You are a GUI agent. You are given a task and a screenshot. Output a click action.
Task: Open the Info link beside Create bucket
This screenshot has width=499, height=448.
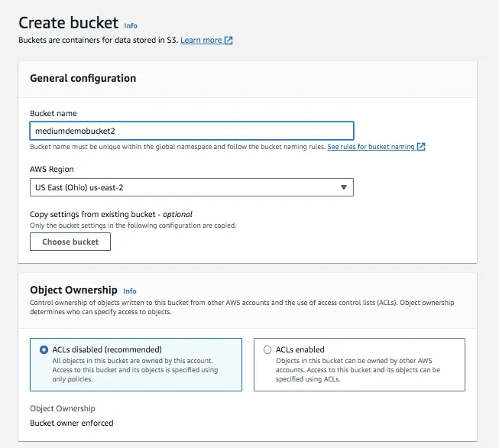(x=131, y=26)
